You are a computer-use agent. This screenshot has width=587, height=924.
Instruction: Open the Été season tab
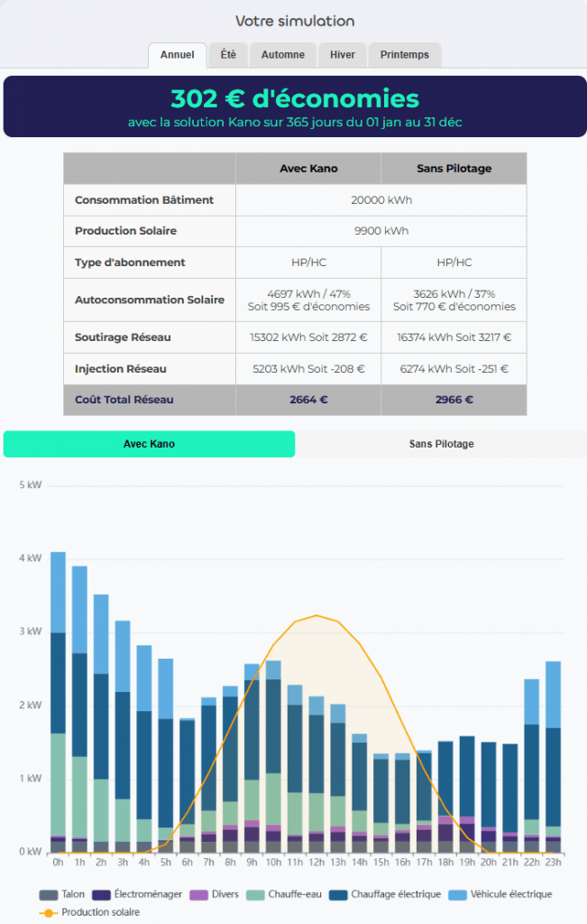pyautogui.click(x=228, y=55)
